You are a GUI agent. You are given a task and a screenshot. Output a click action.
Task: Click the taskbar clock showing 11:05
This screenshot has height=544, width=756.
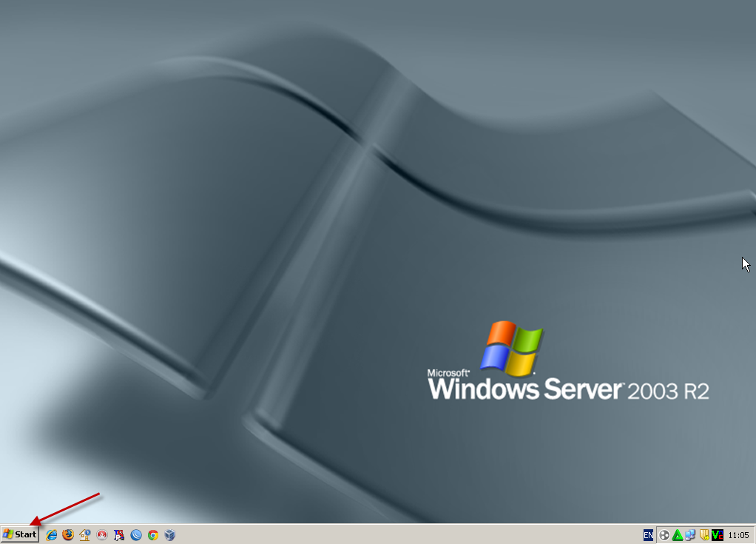point(738,535)
